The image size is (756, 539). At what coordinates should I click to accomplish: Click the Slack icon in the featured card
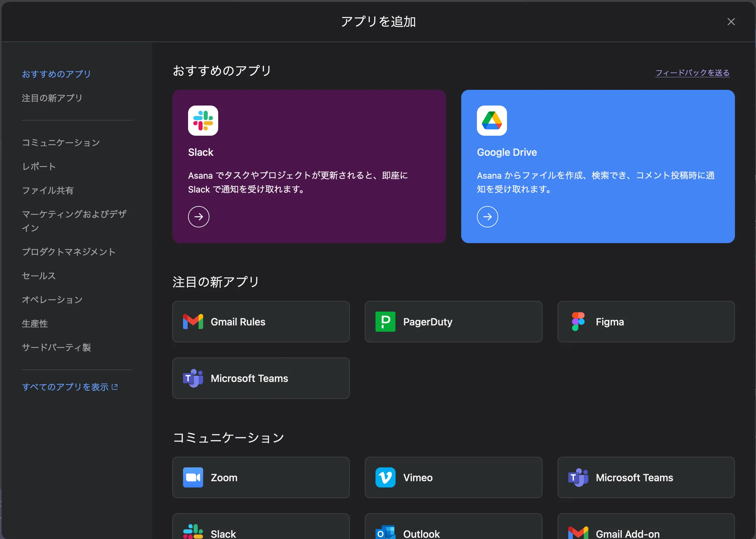[203, 121]
